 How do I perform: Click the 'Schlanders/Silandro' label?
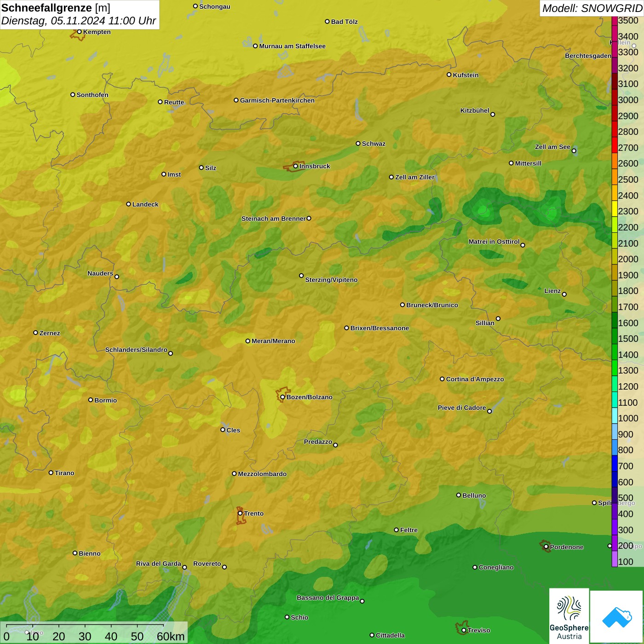click(x=136, y=350)
